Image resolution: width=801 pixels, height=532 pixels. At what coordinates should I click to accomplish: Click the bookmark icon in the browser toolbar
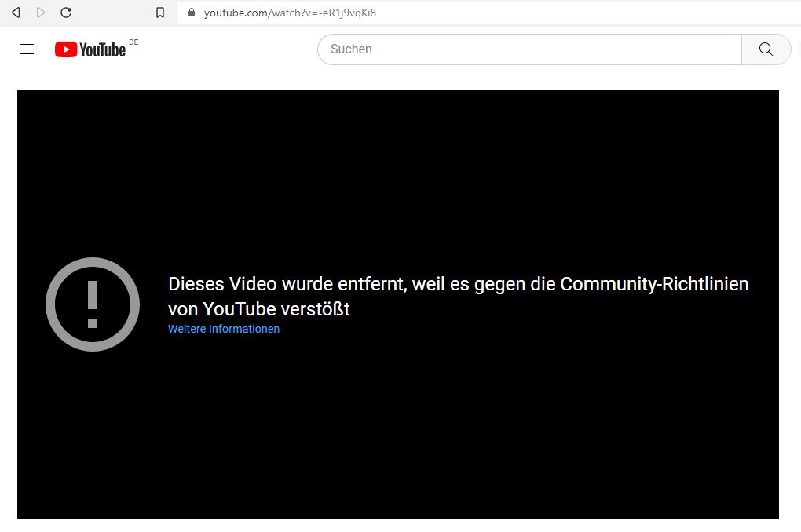pos(159,13)
